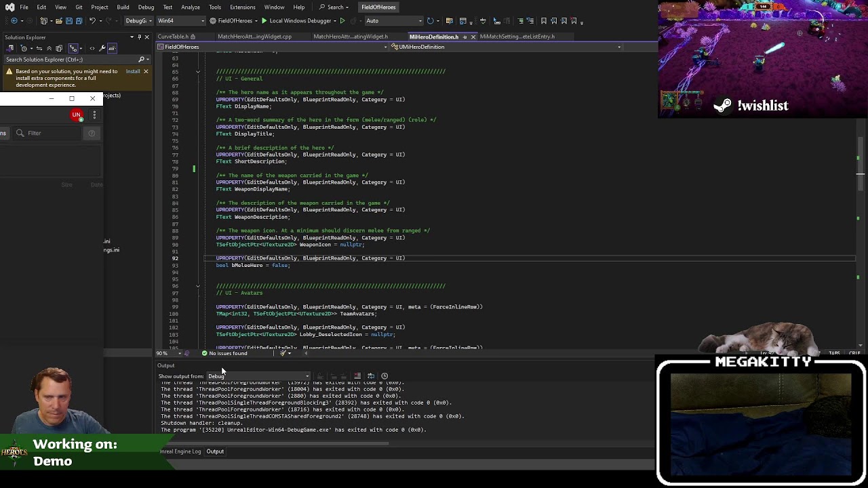Viewport: 868px width, 488px height.
Task: Open the Win64 platform dropdown
Action: click(181, 21)
